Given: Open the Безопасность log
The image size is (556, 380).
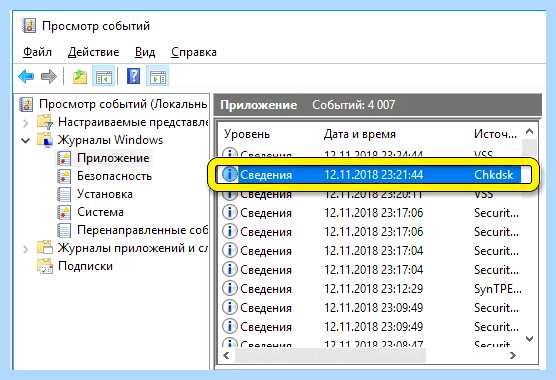Looking at the screenshot, I should [x=114, y=176].
